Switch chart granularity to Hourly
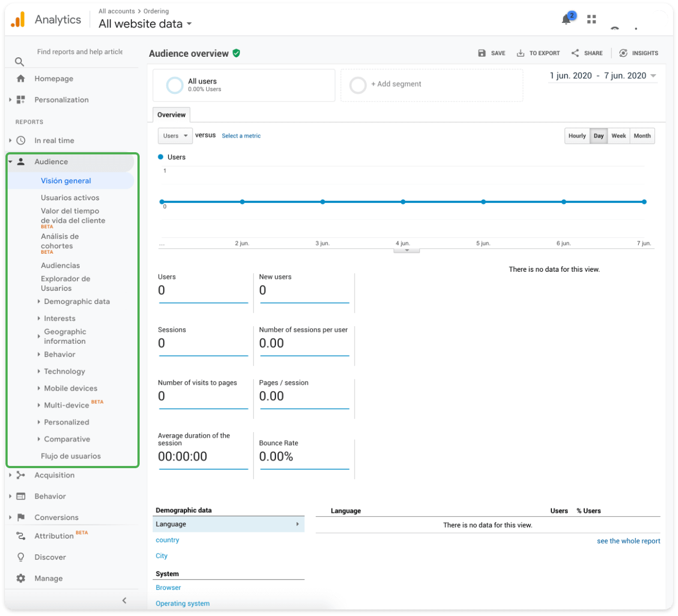The width and height of the screenshot is (678, 616). click(577, 136)
